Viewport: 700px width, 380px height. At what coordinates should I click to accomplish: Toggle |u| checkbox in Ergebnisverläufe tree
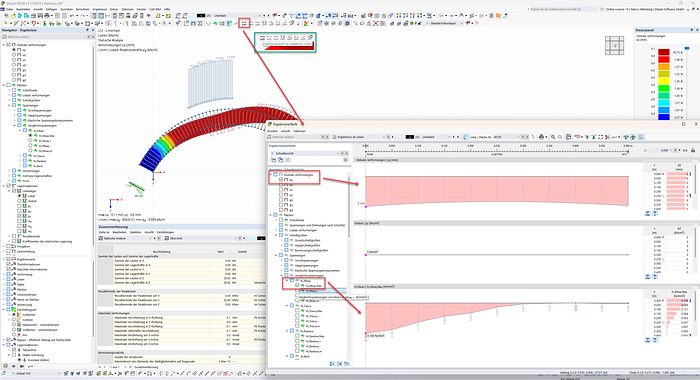click(281, 180)
